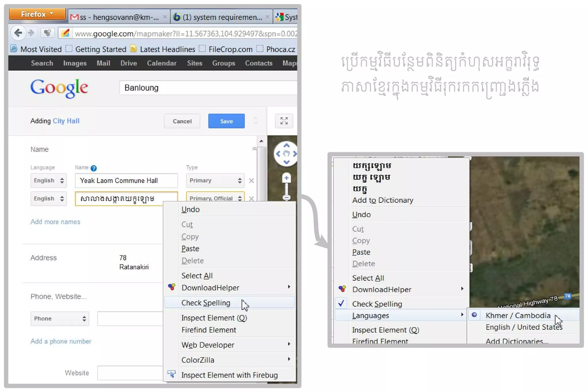The image size is (588, 392).
Task: Enable Check Spelling in left context menu
Action: pyautogui.click(x=229, y=303)
